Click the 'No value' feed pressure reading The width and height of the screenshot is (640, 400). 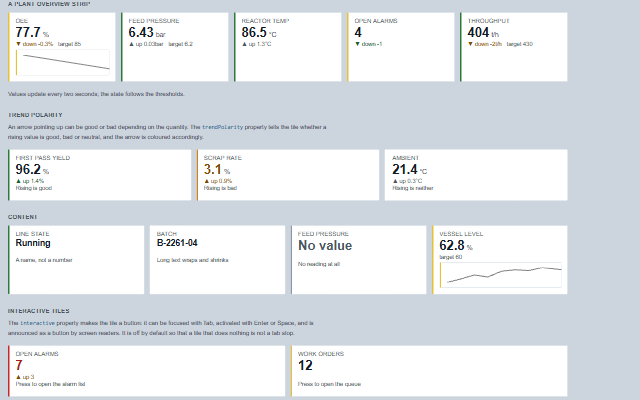tap(324, 246)
